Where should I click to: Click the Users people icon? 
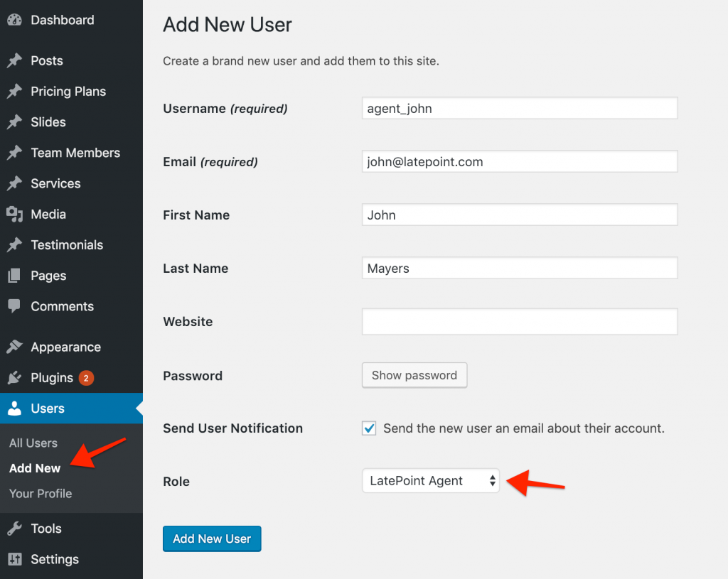pyautogui.click(x=15, y=408)
